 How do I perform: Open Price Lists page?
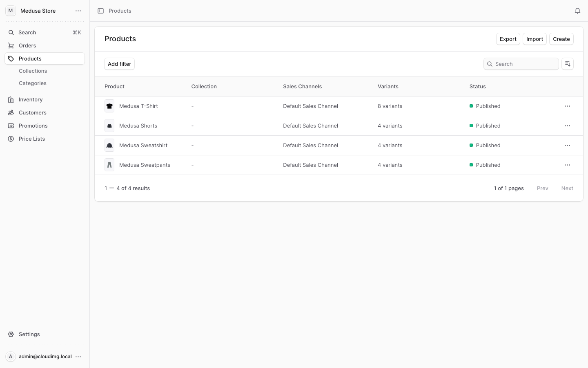pyautogui.click(x=45, y=139)
